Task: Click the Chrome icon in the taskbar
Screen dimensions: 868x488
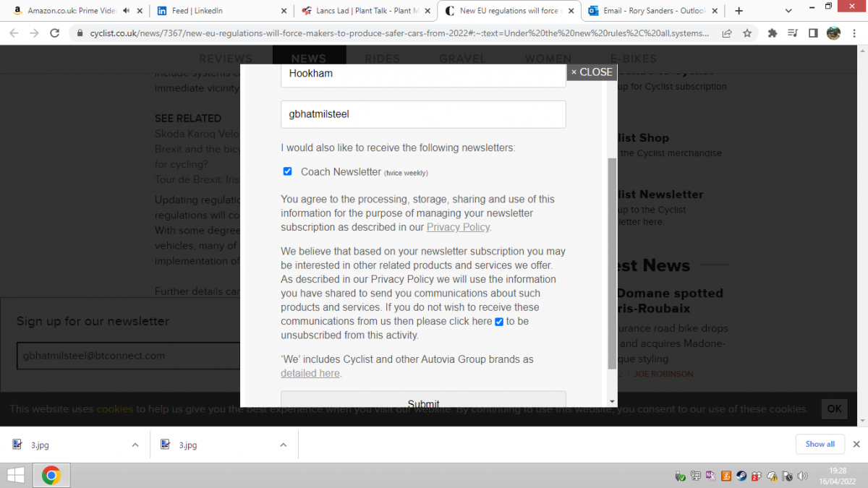Action: click(51, 475)
